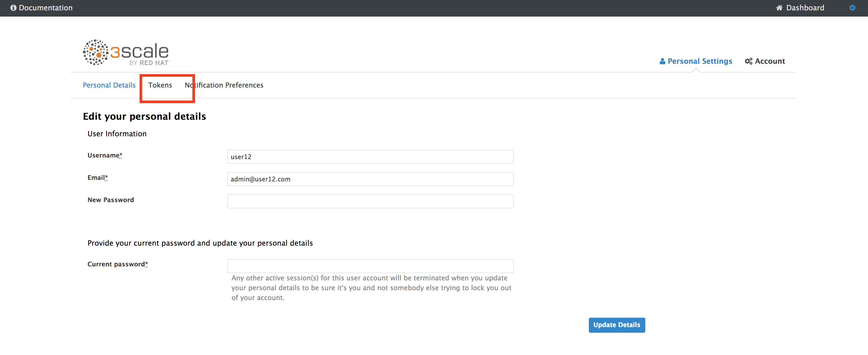This screenshot has height=355, width=868.
Task: Click the Current password label
Action: point(118,264)
